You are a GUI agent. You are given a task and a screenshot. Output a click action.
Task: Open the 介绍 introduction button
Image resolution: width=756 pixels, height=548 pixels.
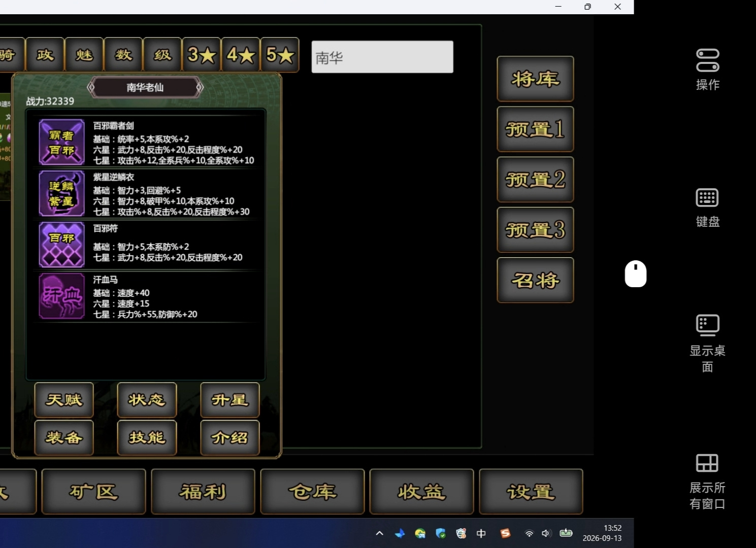tap(230, 437)
